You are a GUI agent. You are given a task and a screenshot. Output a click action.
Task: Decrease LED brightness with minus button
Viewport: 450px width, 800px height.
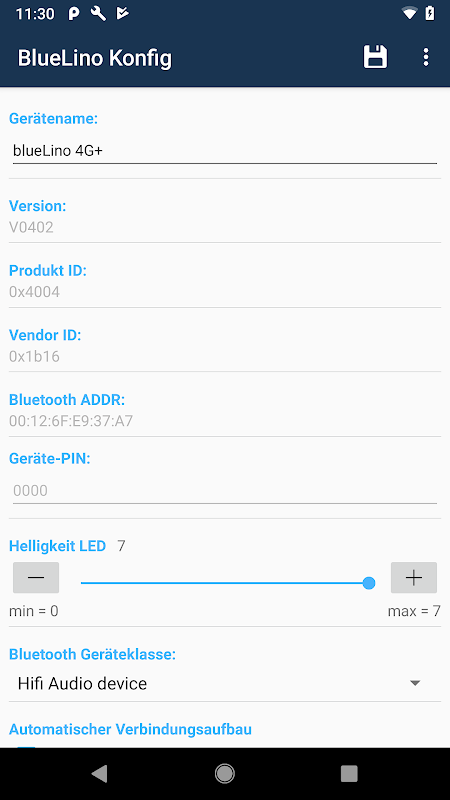click(36, 578)
